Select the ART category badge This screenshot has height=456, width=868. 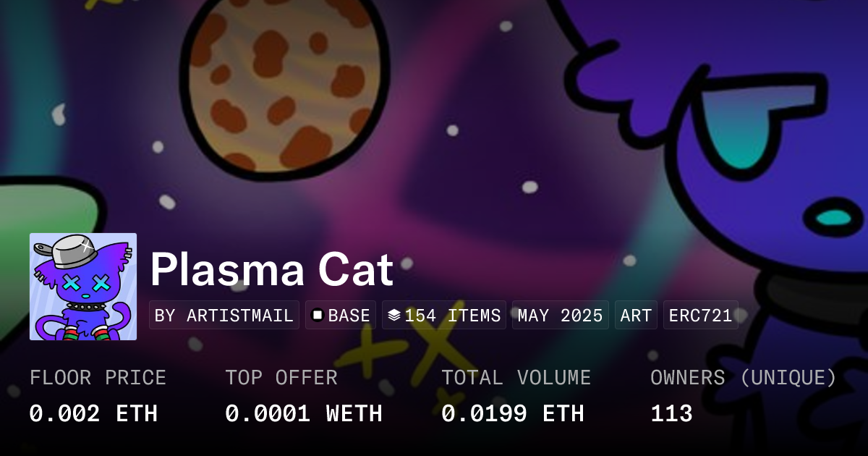click(636, 316)
